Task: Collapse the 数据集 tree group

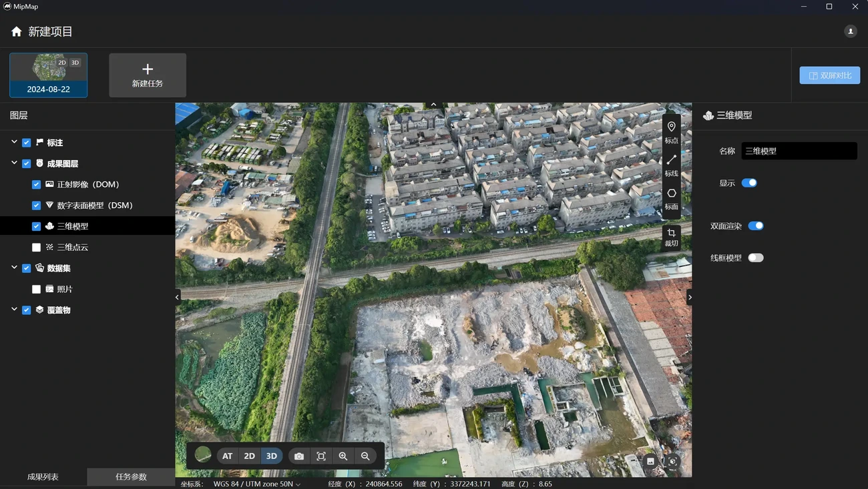Action: tap(14, 268)
